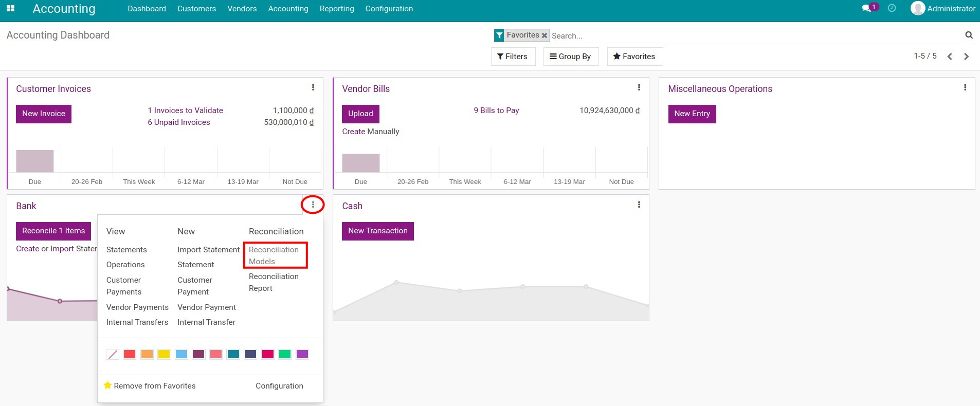Open the Reporting top menu
Viewport: 980px width, 406px height.
pyautogui.click(x=336, y=9)
